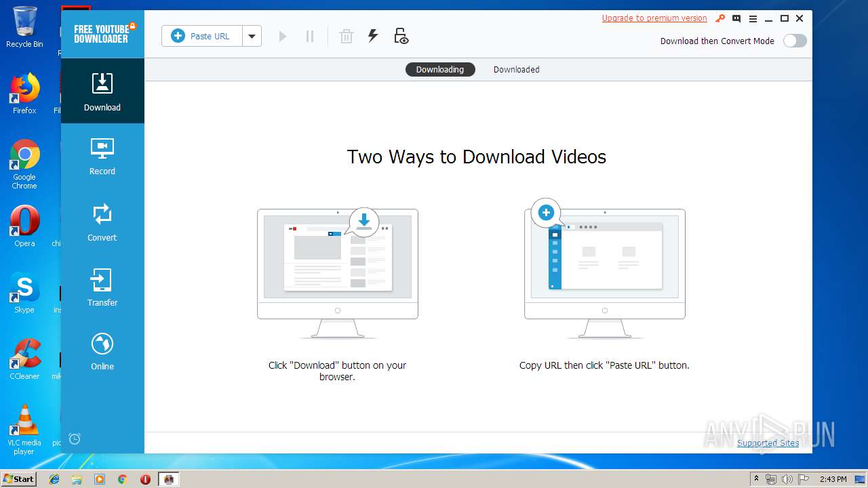868x488 pixels.
Task: Click the private mode lock-eye icon
Action: pyautogui.click(x=401, y=36)
